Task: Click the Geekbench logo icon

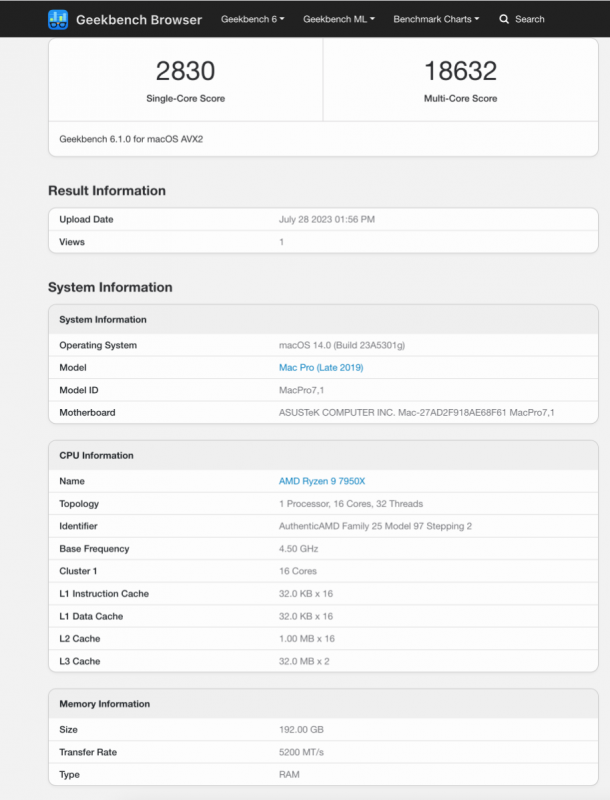Action: [x=58, y=19]
